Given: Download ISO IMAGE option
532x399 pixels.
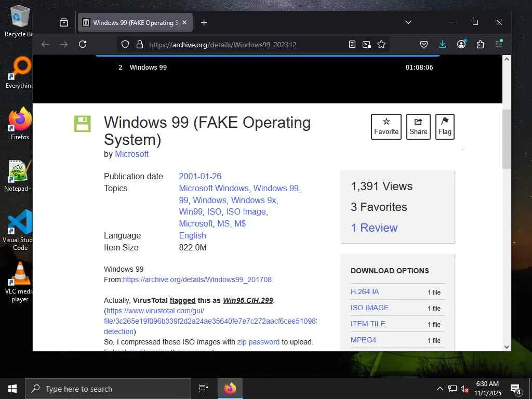Looking at the screenshot, I should point(369,308).
